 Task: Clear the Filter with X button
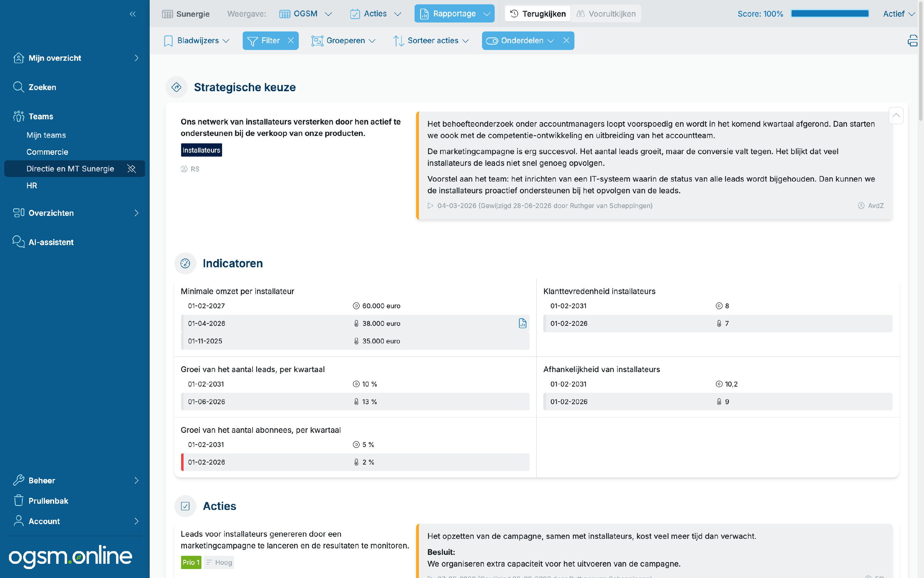coord(291,40)
